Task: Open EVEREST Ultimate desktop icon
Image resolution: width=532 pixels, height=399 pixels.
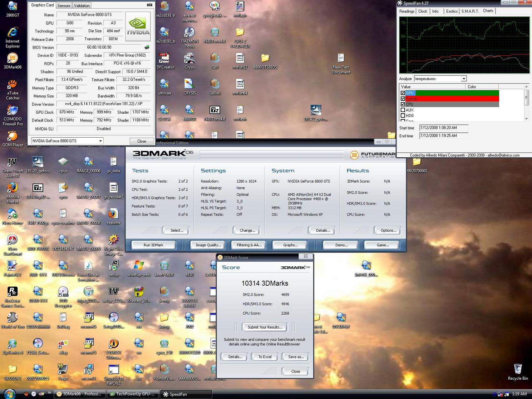Action: pyautogui.click(x=114, y=349)
